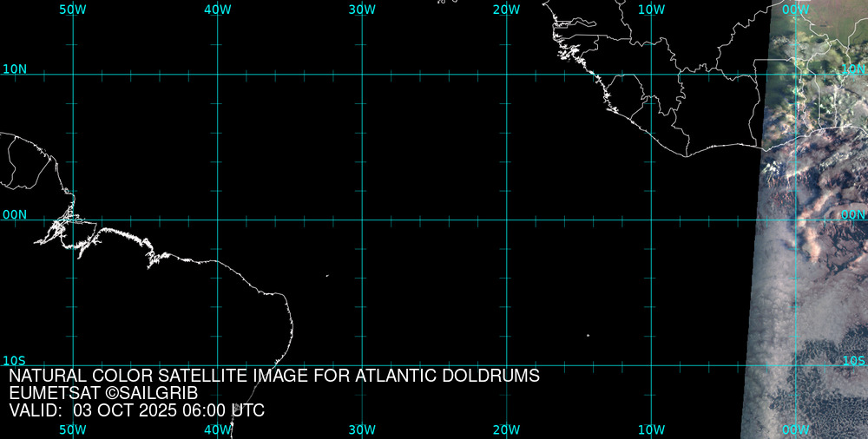
Task: Click the 10S latitude label on the right edge
Action: click(x=854, y=360)
